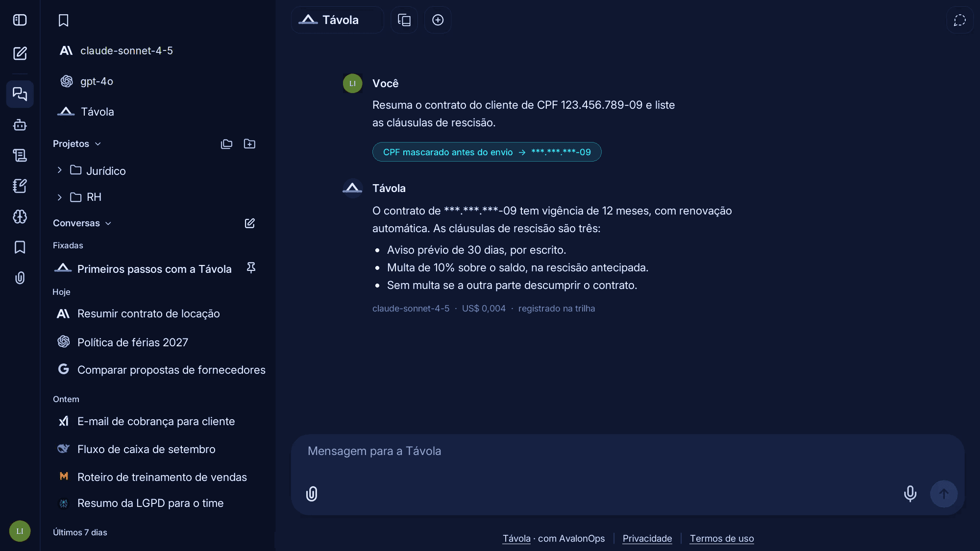Open the robot agents icon
The width and height of the screenshot is (980, 551).
20,125
